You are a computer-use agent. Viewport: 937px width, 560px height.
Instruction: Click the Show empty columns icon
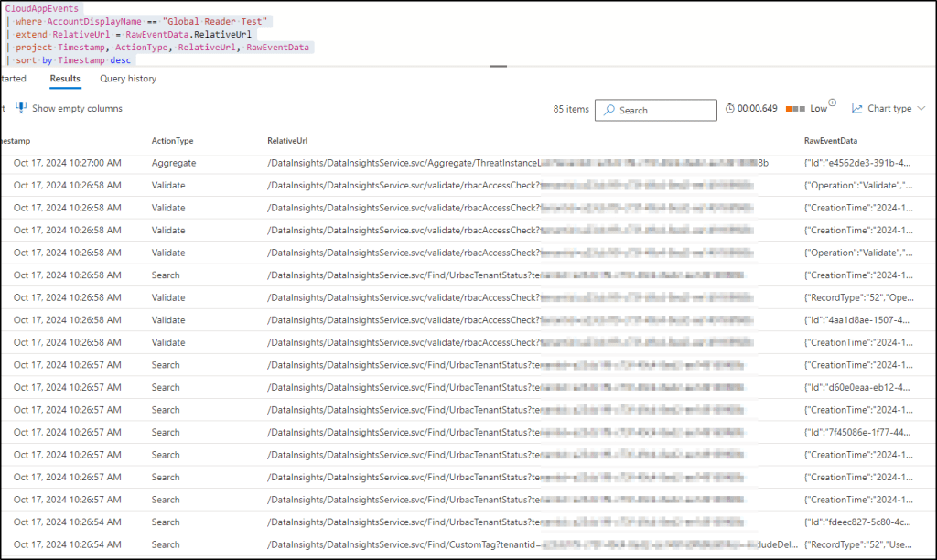(x=21, y=108)
